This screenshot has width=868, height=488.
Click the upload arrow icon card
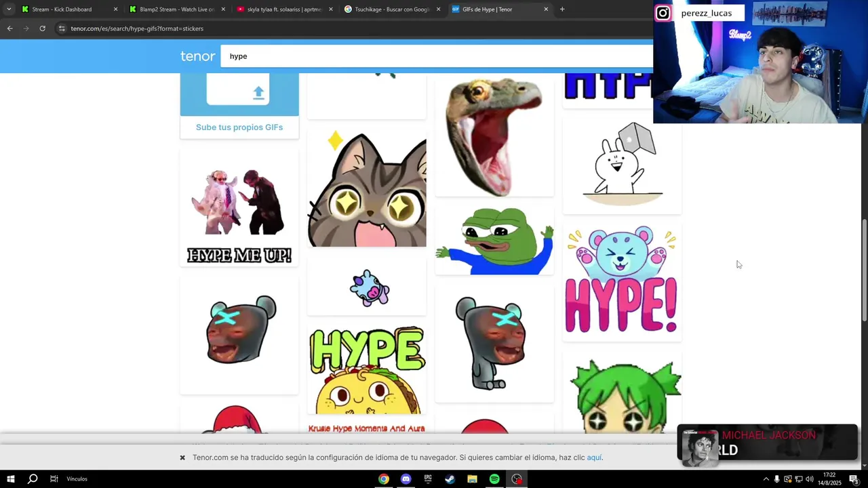239,94
